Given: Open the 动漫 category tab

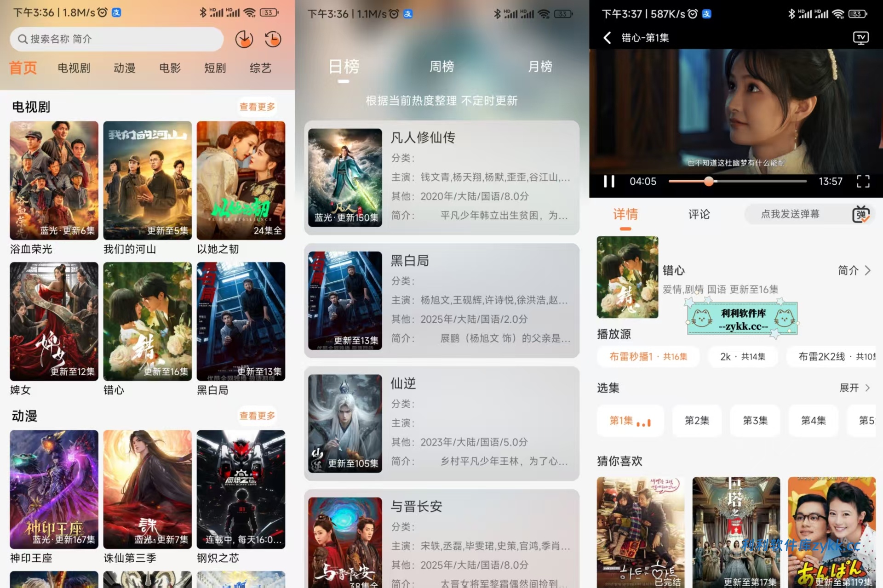Looking at the screenshot, I should pos(124,68).
